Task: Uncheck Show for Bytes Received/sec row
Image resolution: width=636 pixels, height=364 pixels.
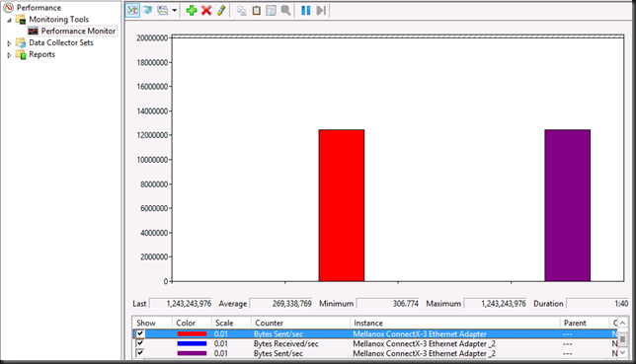Action: [140, 343]
